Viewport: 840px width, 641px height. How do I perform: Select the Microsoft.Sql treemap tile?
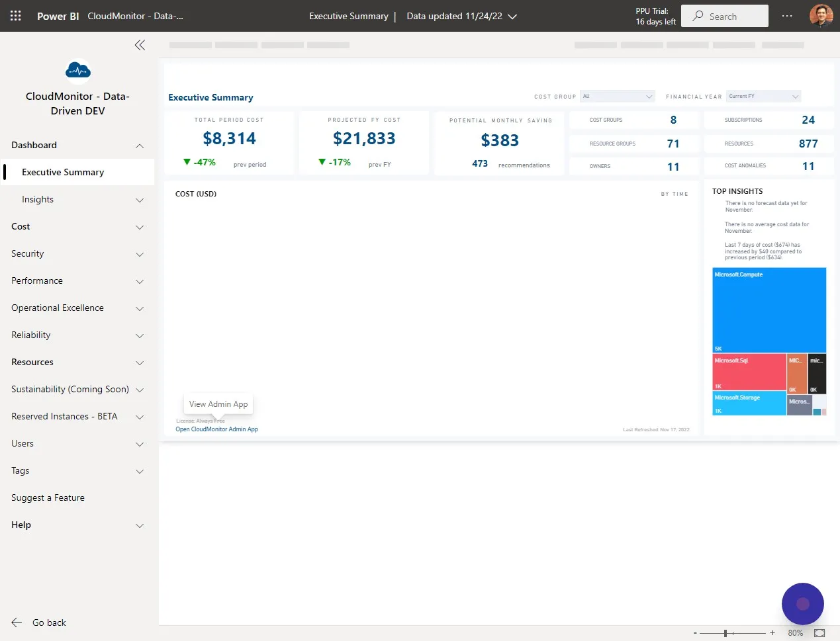click(749, 372)
